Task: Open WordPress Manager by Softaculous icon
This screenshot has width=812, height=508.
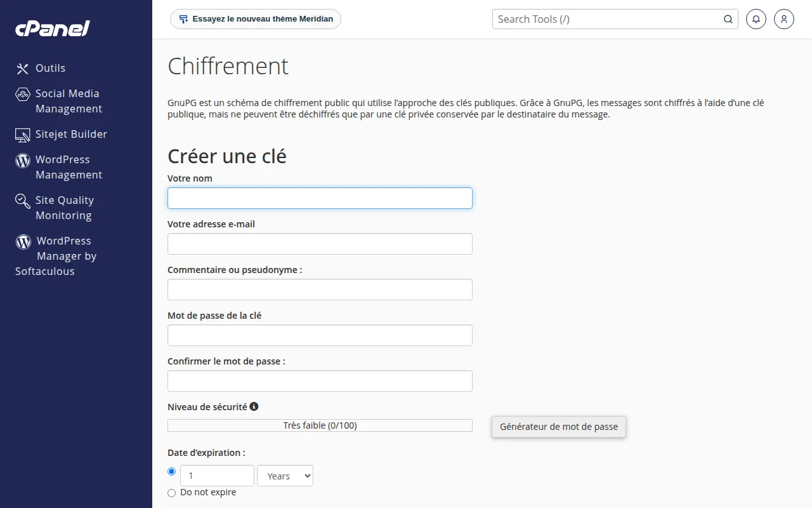Action: click(23, 241)
